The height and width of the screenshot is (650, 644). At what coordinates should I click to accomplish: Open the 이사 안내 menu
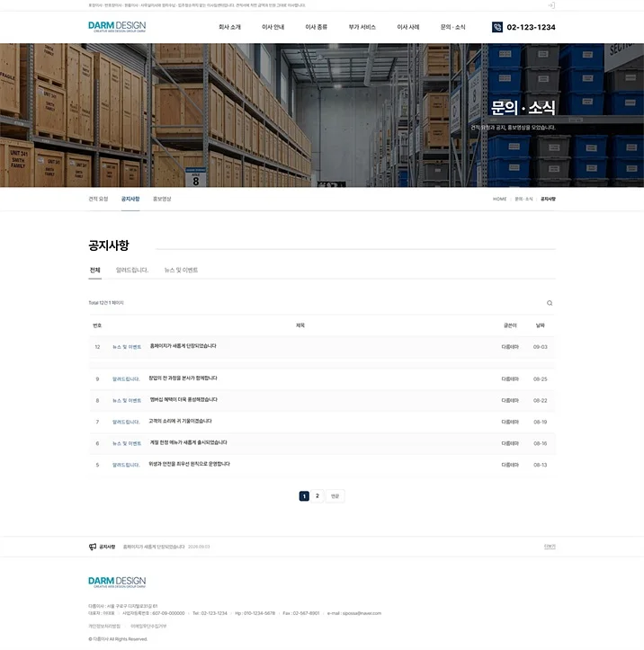click(x=273, y=27)
